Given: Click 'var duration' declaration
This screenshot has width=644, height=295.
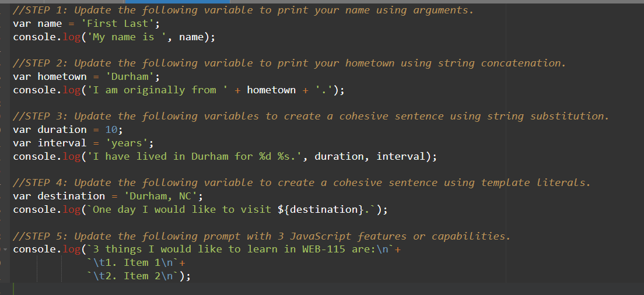Looking at the screenshot, I should point(50,129).
